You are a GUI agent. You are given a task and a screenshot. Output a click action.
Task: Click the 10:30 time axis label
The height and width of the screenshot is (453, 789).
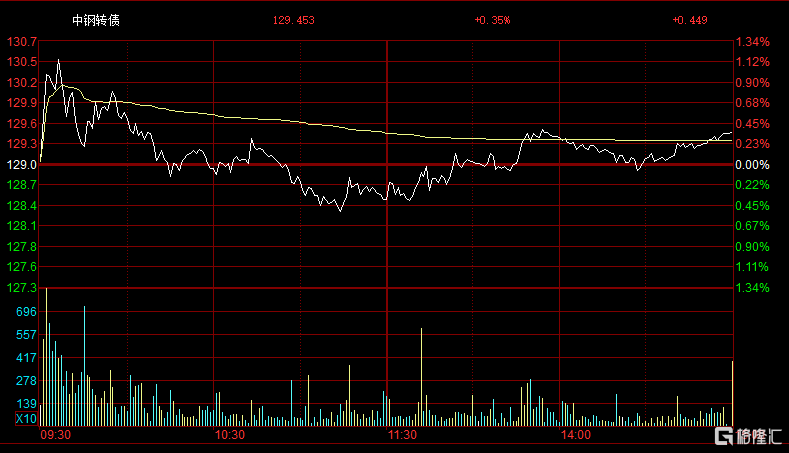[x=229, y=435]
